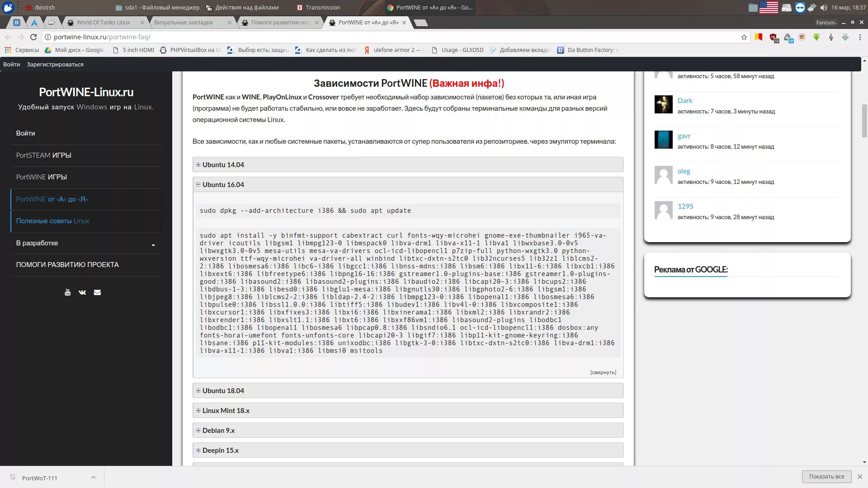Click the green download arrow extension icon
Screen dimensions: 868x488
pyautogui.click(x=816, y=37)
